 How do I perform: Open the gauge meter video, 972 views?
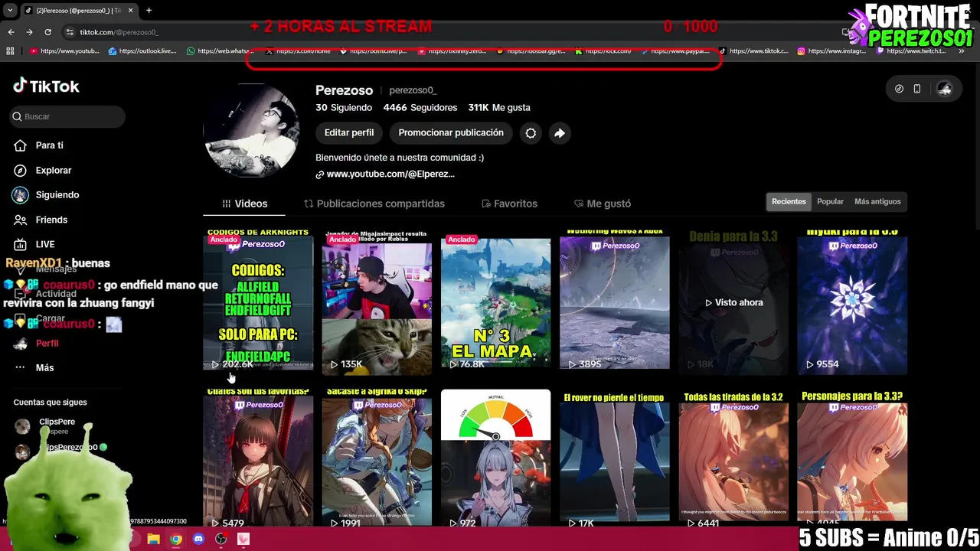coord(495,458)
